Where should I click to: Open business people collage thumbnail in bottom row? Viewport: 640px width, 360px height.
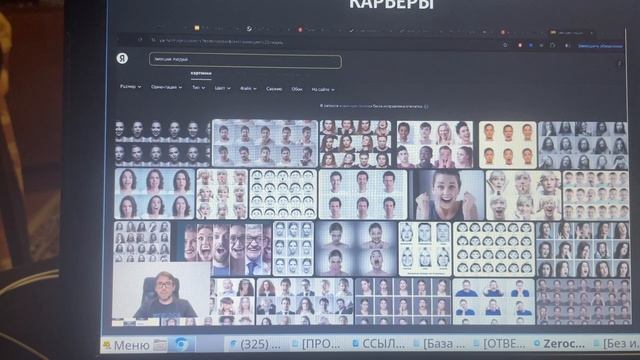tap(304, 301)
